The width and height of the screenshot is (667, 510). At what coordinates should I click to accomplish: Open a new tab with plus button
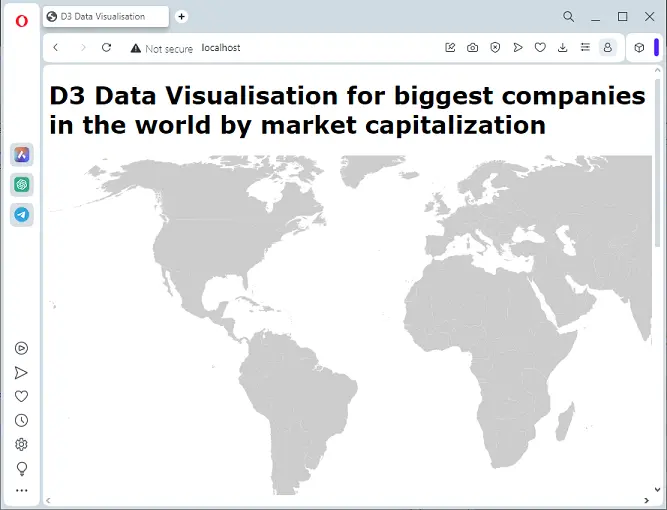pyautogui.click(x=181, y=17)
